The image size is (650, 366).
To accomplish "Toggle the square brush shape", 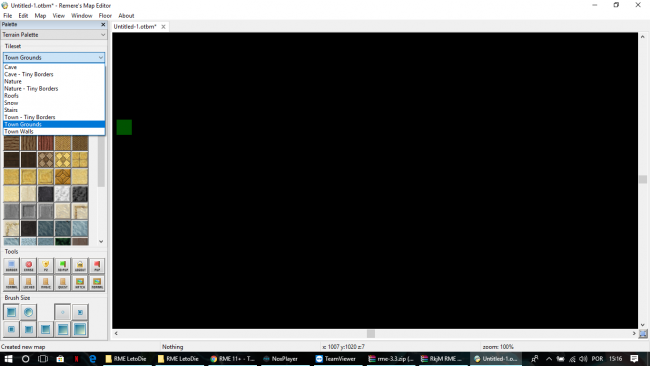I will [12, 312].
